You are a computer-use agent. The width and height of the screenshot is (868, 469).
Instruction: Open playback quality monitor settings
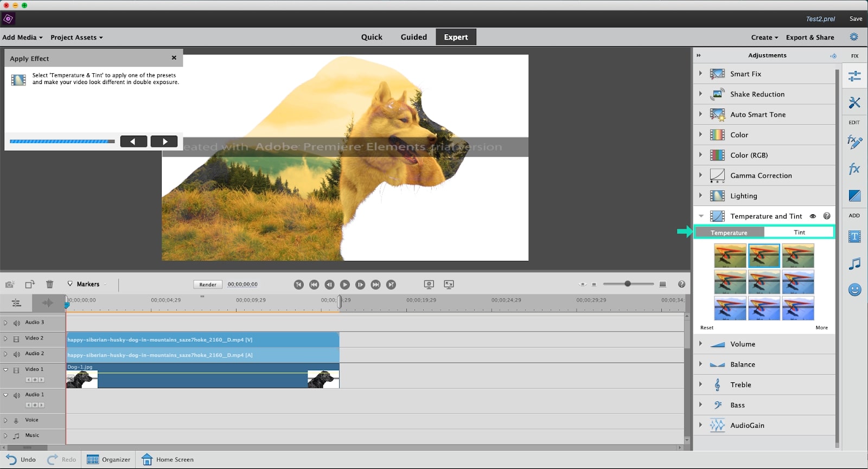(429, 284)
